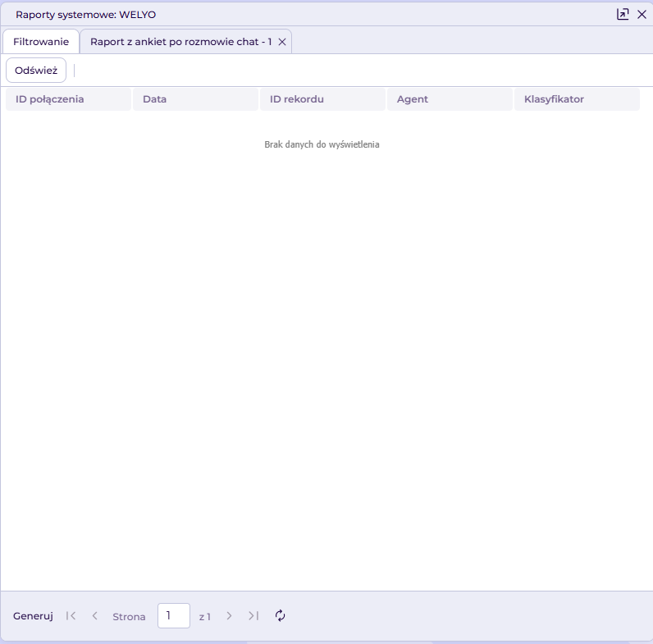This screenshot has width=653, height=644.
Task: Click the 'Strona' page label
Action: (129, 616)
